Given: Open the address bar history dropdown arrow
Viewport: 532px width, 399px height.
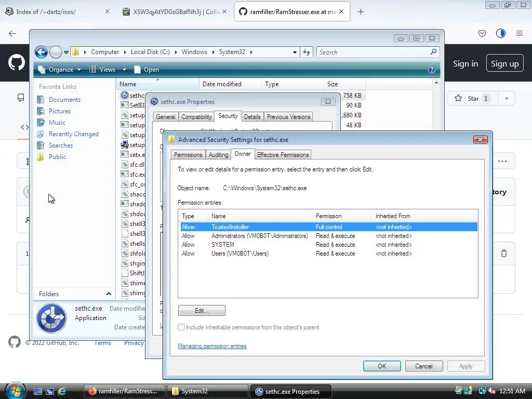Looking at the screenshot, I should [x=295, y=52].
